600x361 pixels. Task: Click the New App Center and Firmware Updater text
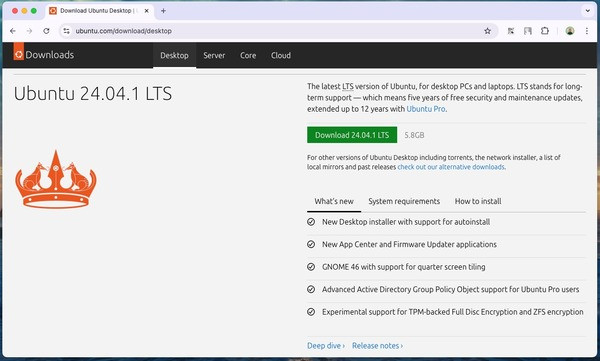tap(409, 244)
